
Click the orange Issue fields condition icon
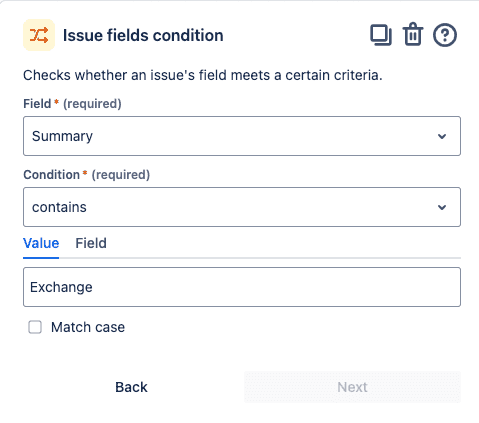pyautogui.click(x=39, y=35)
